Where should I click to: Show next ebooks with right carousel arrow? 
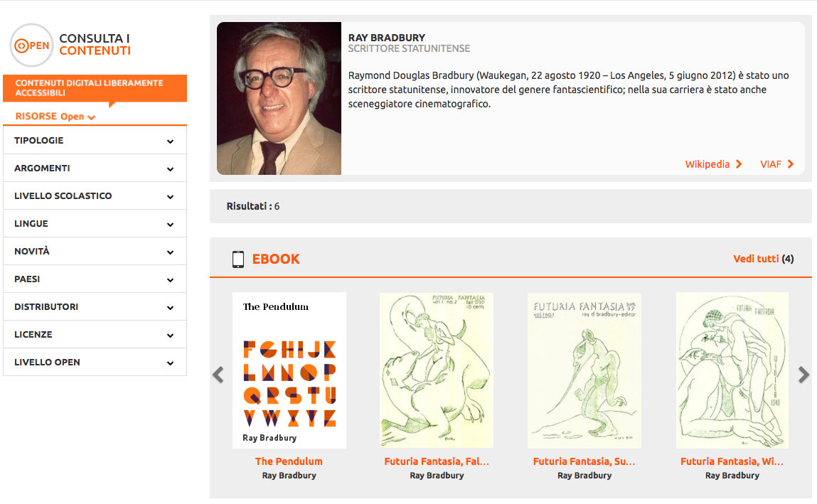(804, 375)
